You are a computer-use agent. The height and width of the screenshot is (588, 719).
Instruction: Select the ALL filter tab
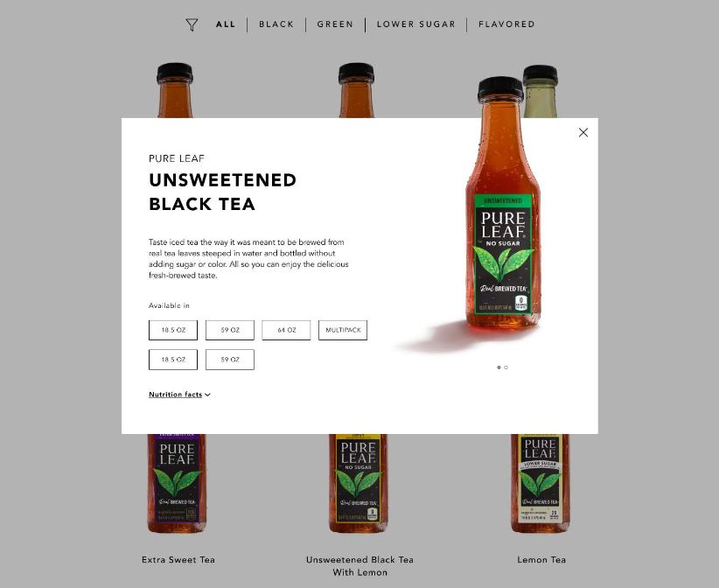[x=226, y=24]
